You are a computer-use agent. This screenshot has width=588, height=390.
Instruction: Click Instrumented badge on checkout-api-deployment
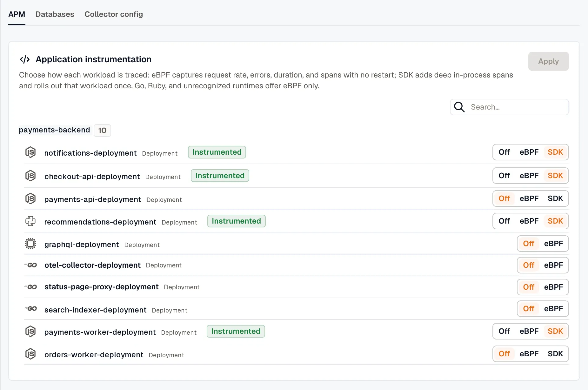[x=220, y=176]
